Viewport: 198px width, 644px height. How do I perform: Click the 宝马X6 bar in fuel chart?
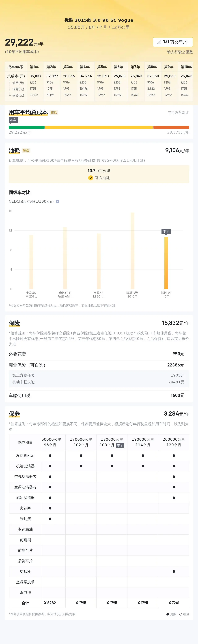click(99, 262)
